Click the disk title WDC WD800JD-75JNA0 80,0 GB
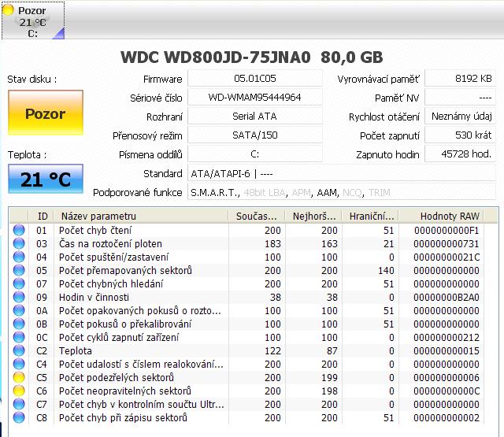The image size is (504, 437). click(252, 57)
